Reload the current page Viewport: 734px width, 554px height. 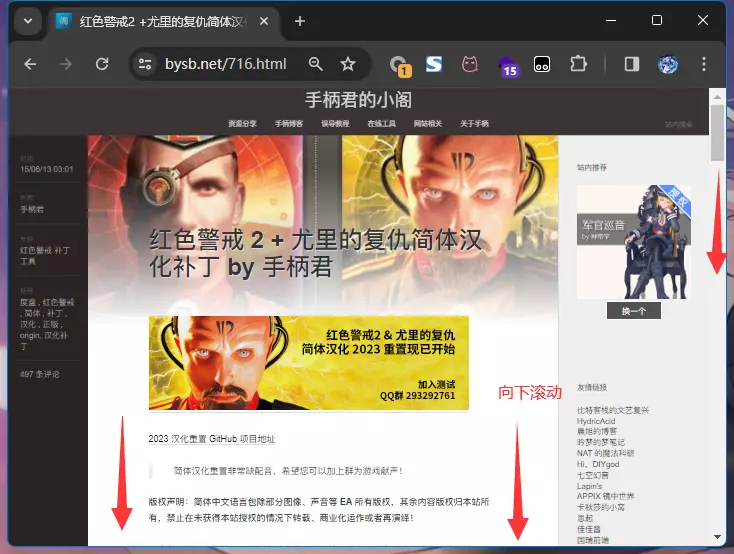(x=102, y=64)
